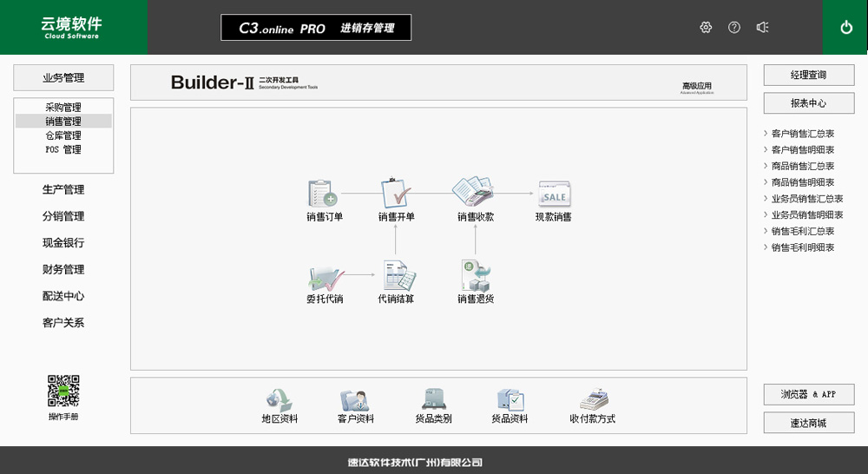The image size is (868, 474).
Task: Click the 委托代销 icon
Action: (x=325, y=277)
